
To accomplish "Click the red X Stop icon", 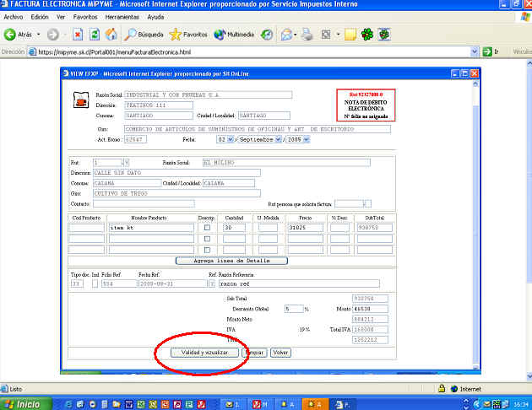I will click(x=78, y=35).
